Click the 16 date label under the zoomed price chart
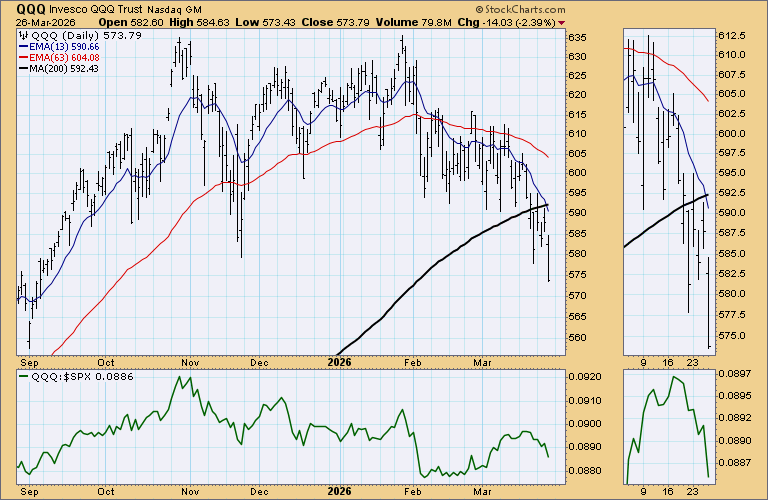This screenshot has width=768, height=500. point(668,362)
